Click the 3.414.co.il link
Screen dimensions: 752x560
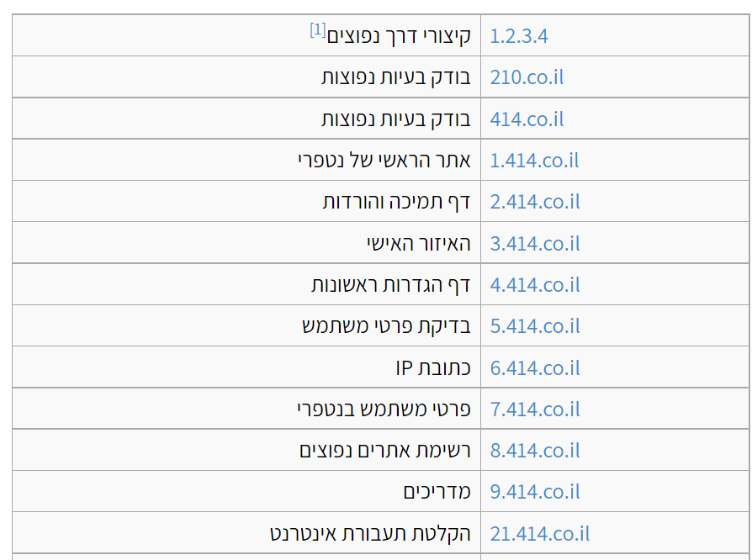pos(534,244)
